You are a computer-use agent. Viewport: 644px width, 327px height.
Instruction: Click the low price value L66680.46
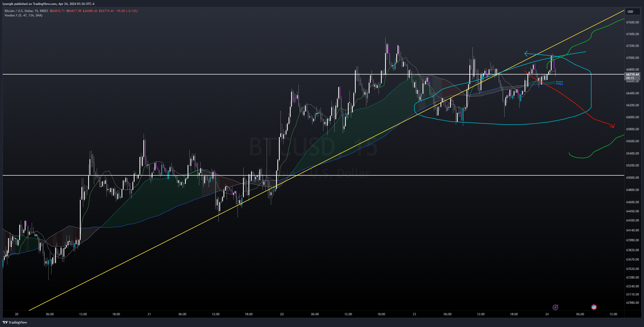pos(90,11)
